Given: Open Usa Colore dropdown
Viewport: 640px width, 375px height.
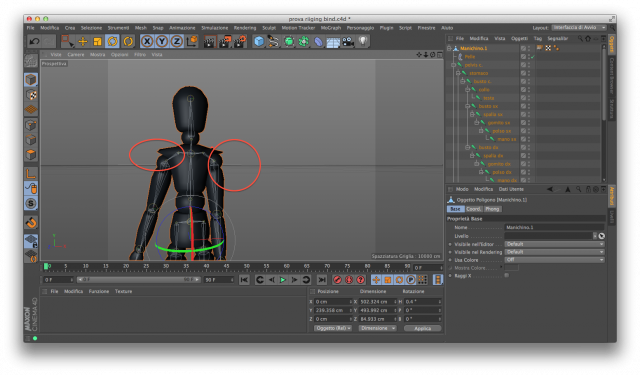Looking at the screenshot, I should (x=554, y=260).
